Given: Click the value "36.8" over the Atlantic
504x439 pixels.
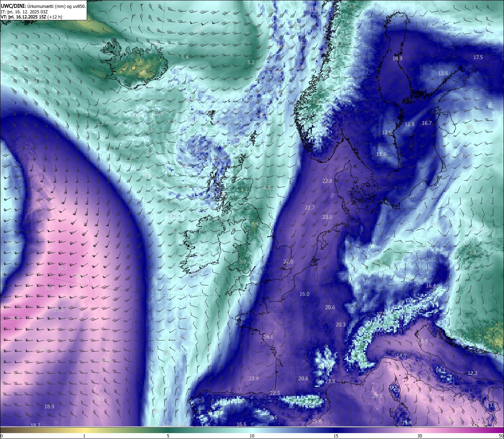Looking at the screenshot, I should coord(49,288).
